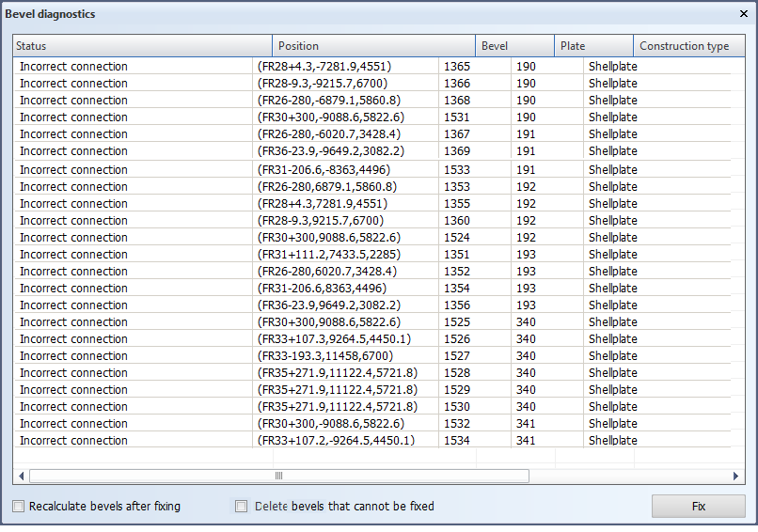
Task: Select the row with position FR30+300,-9088.6,5822.6 numbered 1531
Action: coord(456,117)
